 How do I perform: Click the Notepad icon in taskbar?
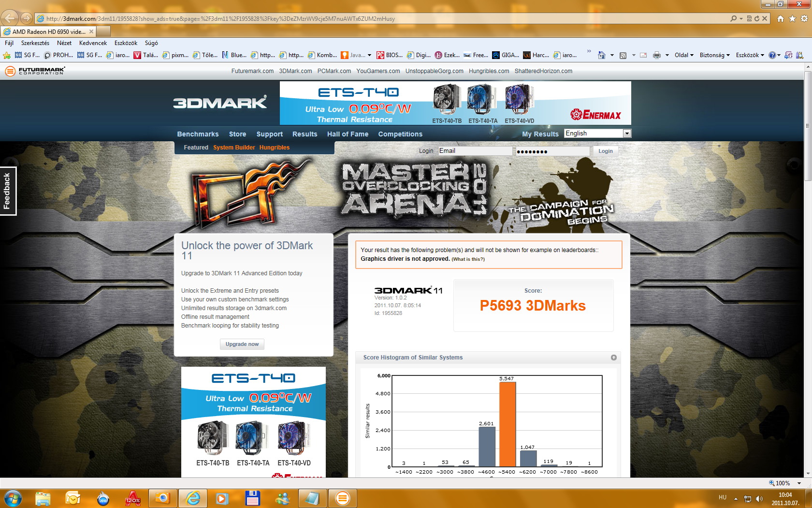[x=313, y=498]
